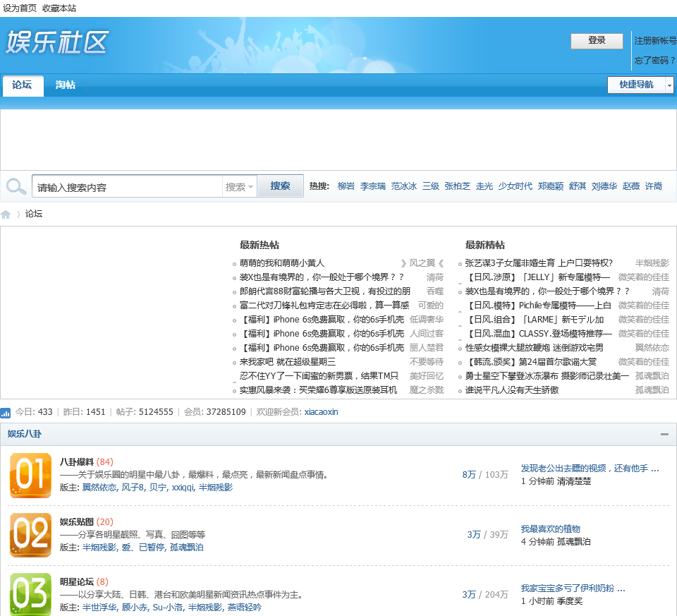Collapse the 娱乐八卦 section

(664, 434)
